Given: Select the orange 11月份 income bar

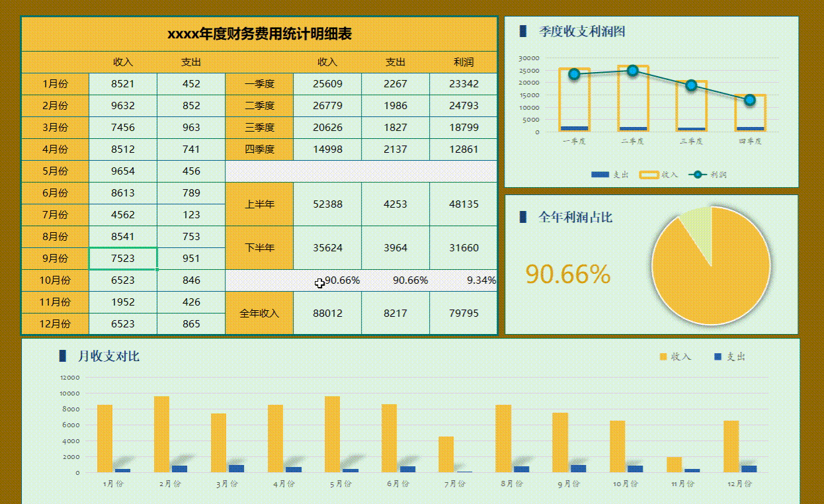Looking at the screenshot, I should 674,465.
